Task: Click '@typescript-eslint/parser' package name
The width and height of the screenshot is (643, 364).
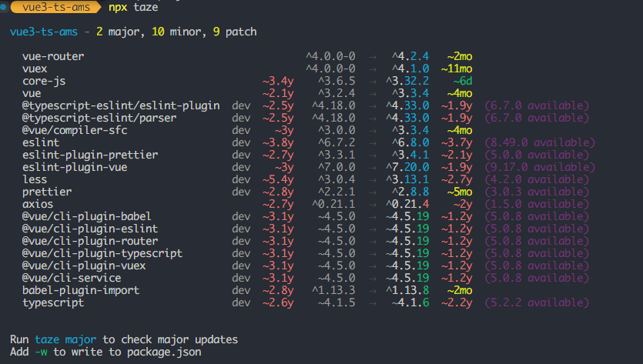Action: coord(99,118)
